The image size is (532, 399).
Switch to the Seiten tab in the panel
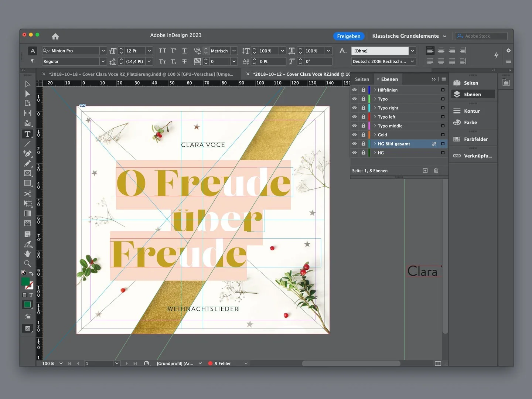(362, 79)
